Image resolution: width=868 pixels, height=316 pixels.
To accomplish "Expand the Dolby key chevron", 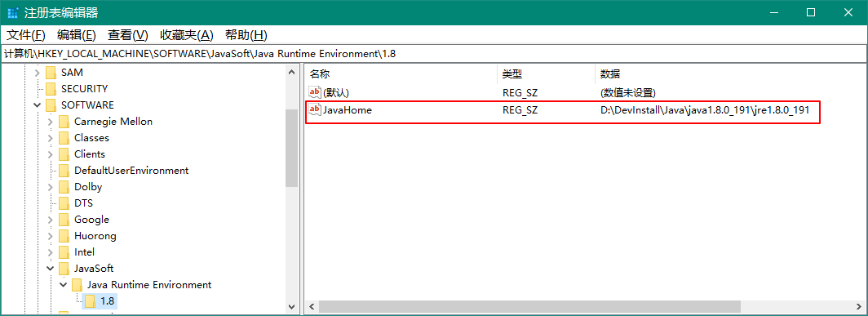I will (x=51, y=187).
